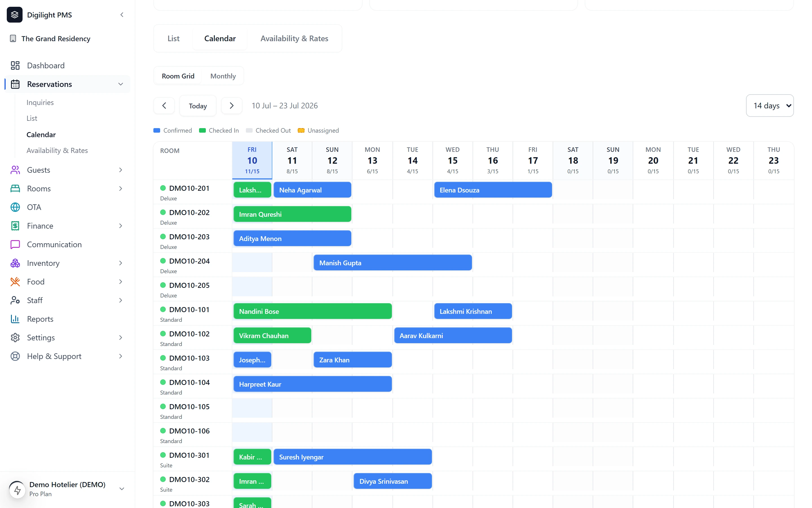Image resolution: width=812 pixels, height=508 pixels.
Task: Expand the Finance submenu
Action: tap(121, 226)
